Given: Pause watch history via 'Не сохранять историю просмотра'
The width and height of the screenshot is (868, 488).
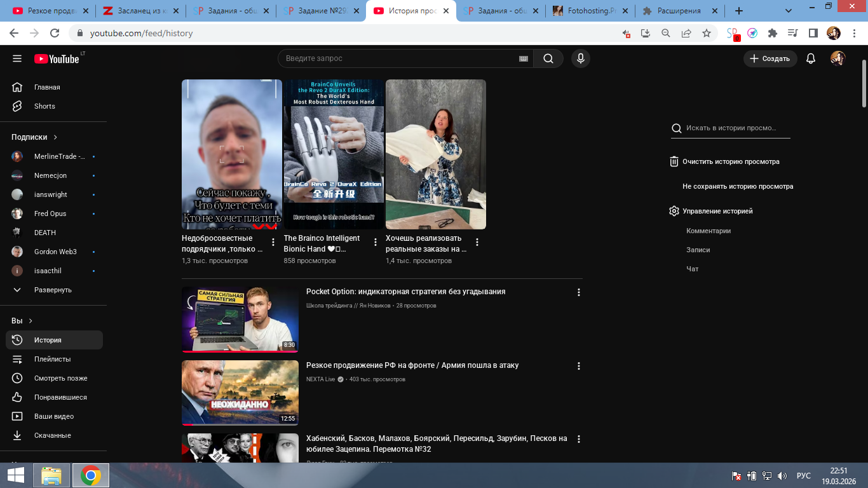Looking at the screenshot, I should click(737, 187).
